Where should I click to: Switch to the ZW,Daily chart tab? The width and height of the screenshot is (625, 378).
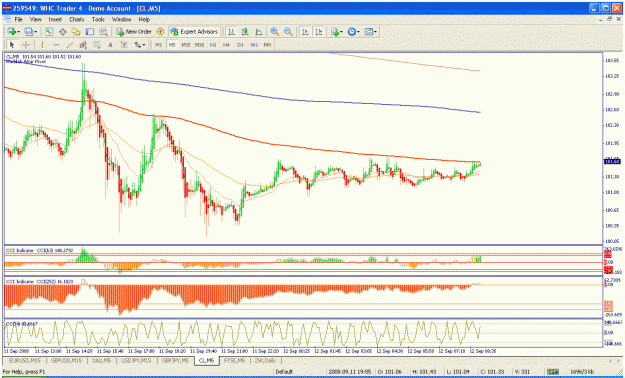pyautogui.click(x=265, y=361)
